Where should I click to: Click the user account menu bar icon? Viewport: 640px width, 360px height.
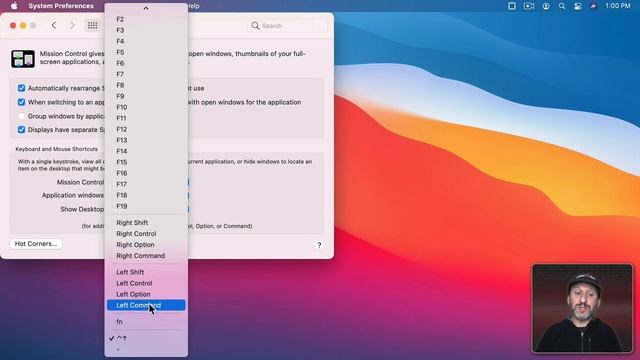click(546, 6)
